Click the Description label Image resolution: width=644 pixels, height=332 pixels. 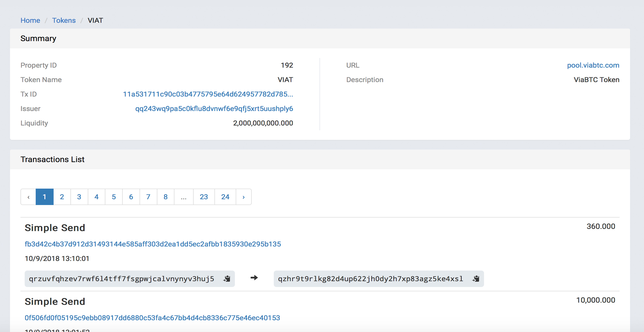pos(365,80)
